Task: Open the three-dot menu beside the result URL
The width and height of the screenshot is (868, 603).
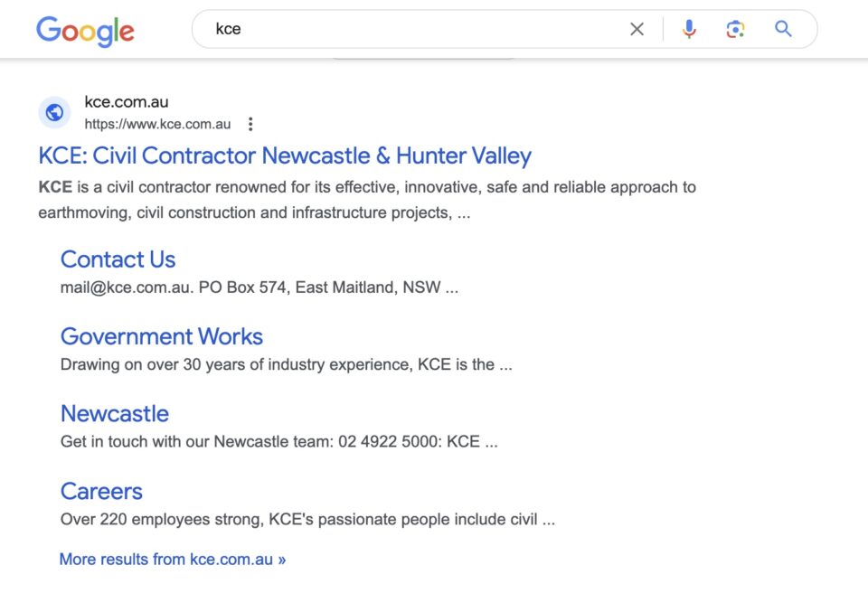Action: click(250, 124)
